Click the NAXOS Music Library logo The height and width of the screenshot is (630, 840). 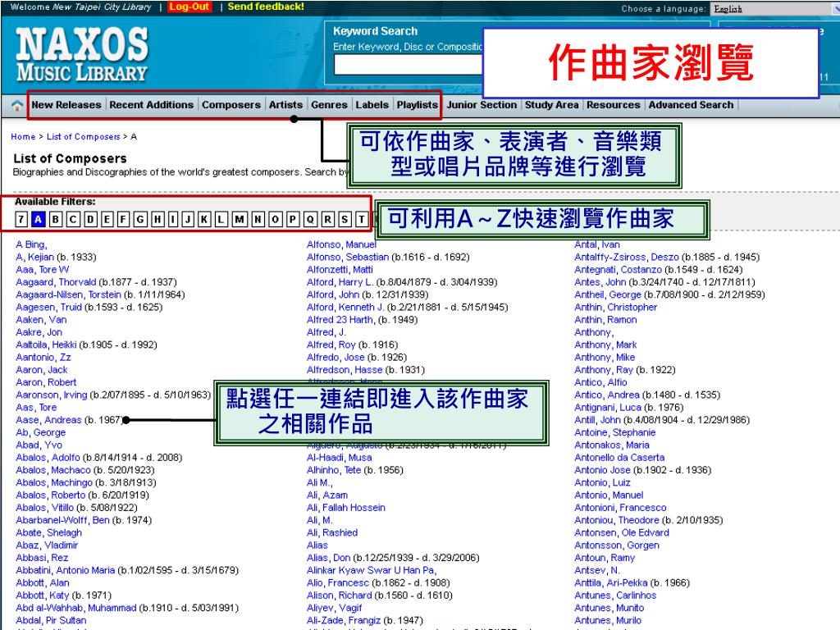82,55
